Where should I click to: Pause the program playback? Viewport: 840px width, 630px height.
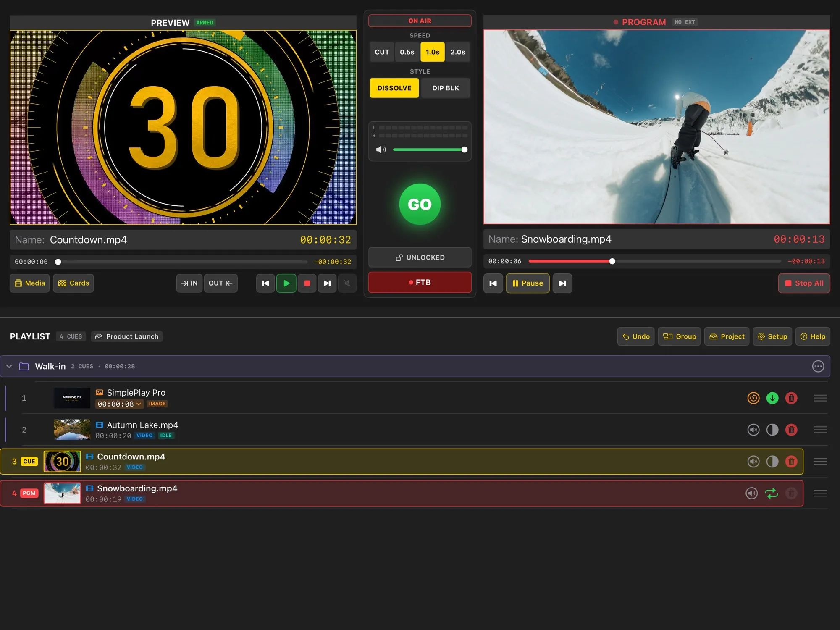(528, 283)
